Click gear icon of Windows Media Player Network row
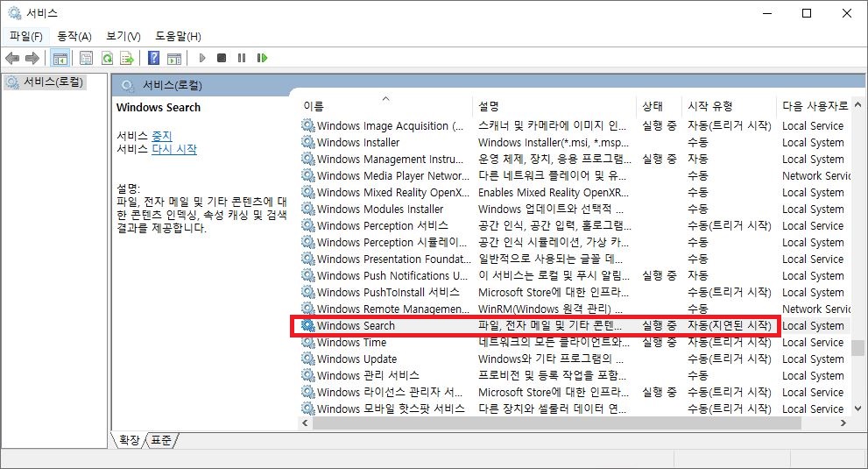Image resolution: width=868 pixels, height=469 pixels. coord(307,175)
